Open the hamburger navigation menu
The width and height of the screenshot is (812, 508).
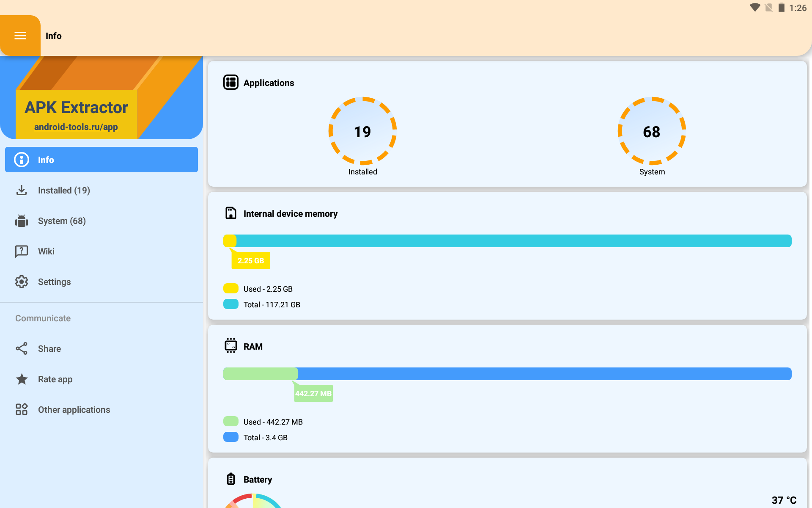coord(20,36)
